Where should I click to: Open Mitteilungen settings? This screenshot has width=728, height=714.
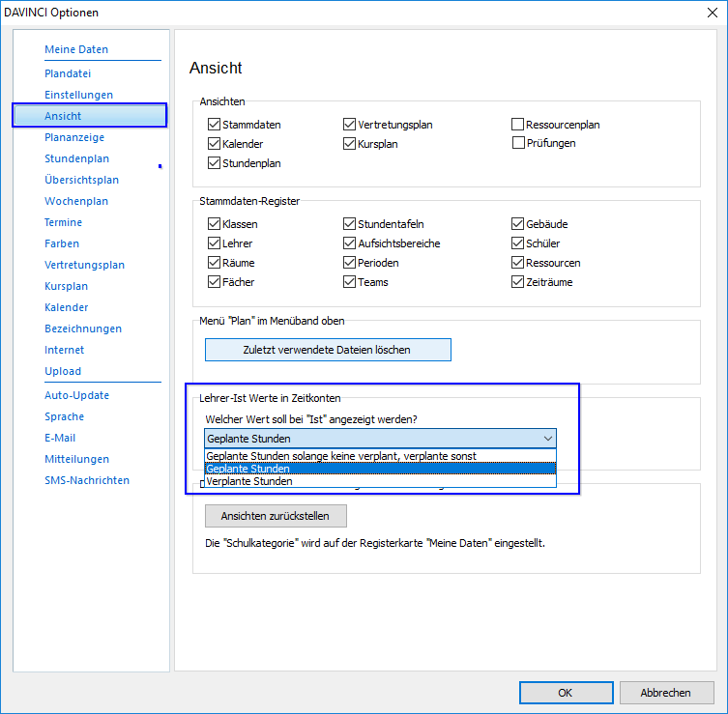76,459
